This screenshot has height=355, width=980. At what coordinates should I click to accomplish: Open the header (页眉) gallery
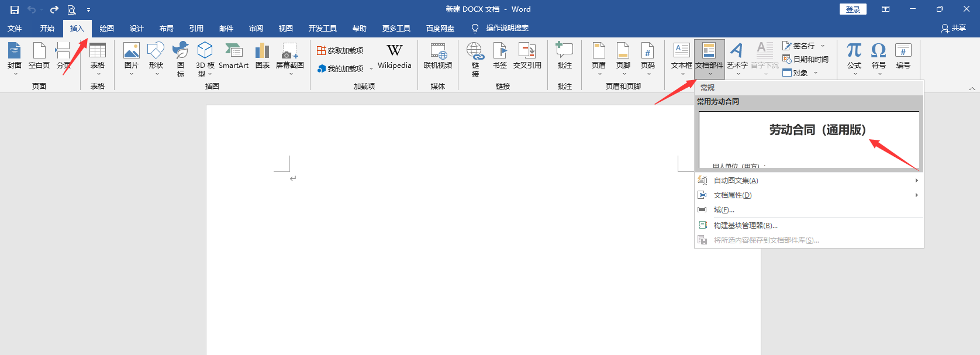pos(599,58)
